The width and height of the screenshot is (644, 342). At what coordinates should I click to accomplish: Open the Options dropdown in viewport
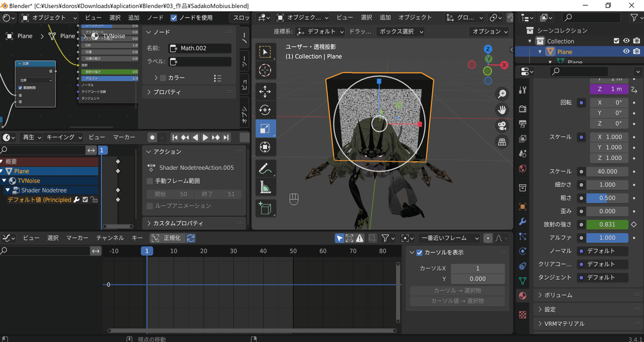[490, 32]
